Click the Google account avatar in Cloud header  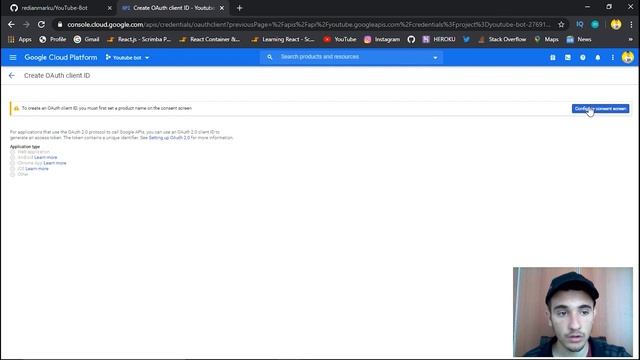click(628, 57)
